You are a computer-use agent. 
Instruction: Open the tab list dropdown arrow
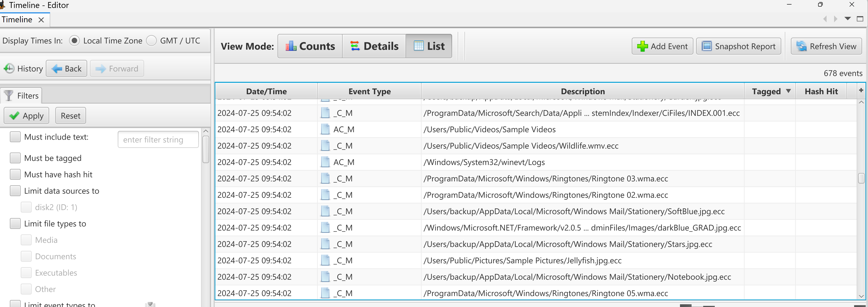[848, 19]
